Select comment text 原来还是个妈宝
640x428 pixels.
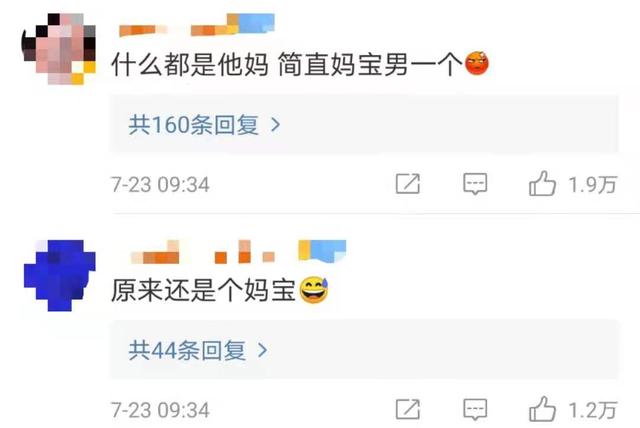203,290
